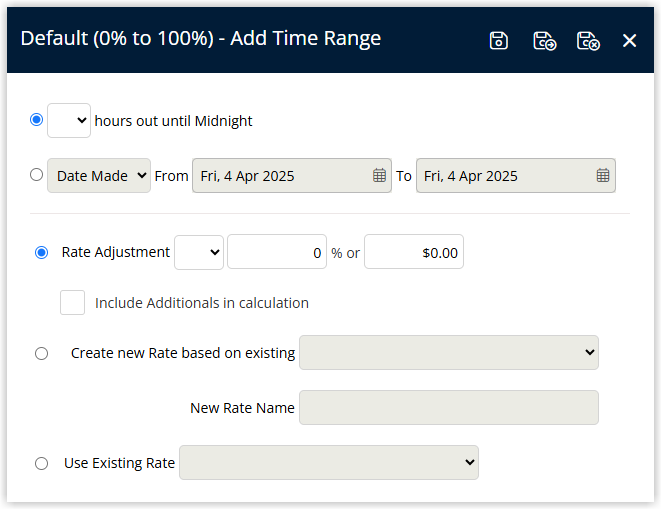Click the percent adjustment input field
Image resolution: width=662 pixels, height=510 pixels.
pyautogui.click(x=277, y=252)
